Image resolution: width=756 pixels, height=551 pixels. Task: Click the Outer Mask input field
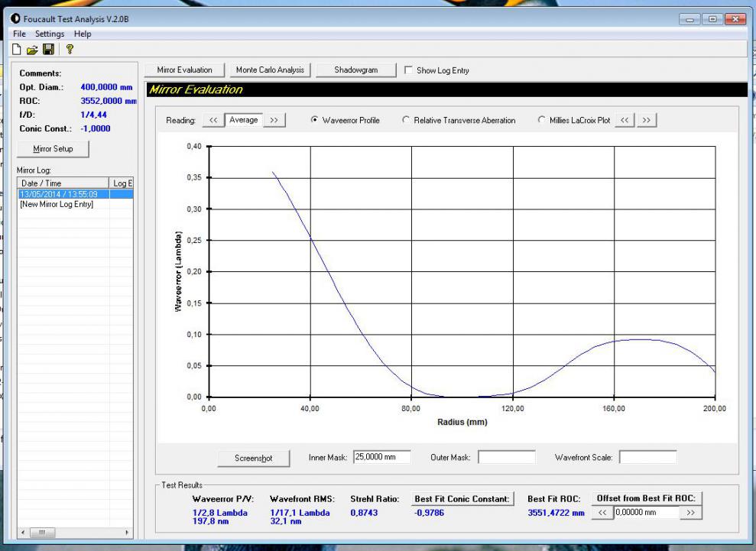point(507,457)
